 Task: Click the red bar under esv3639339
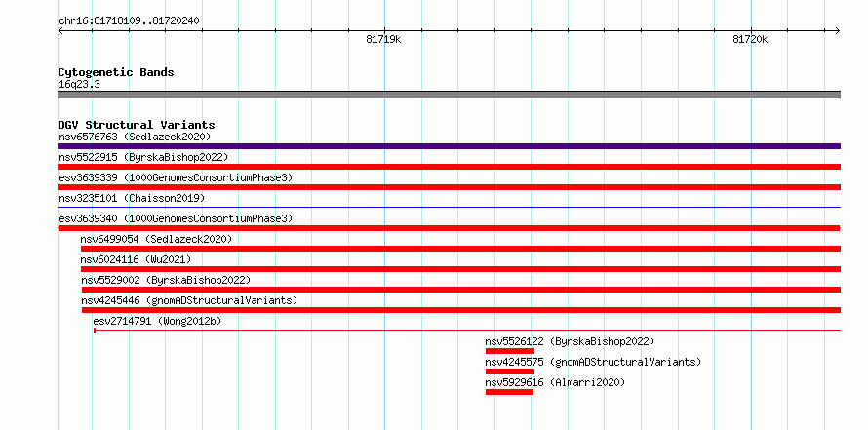point(449,187)
